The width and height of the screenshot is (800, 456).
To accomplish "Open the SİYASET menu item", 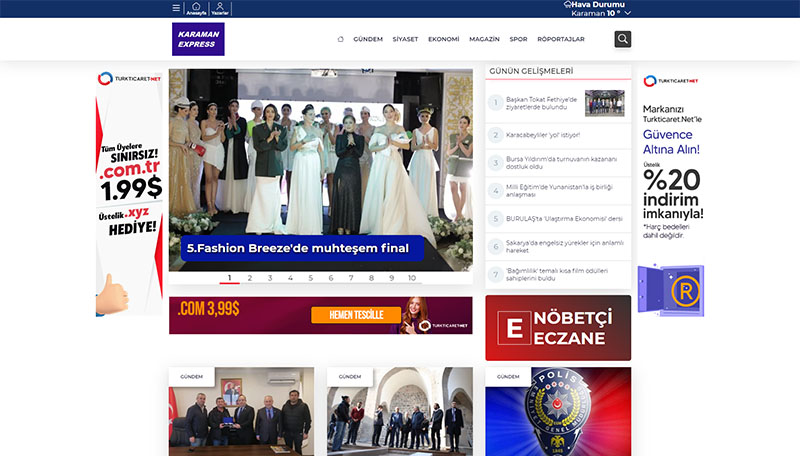I will 405,39.
